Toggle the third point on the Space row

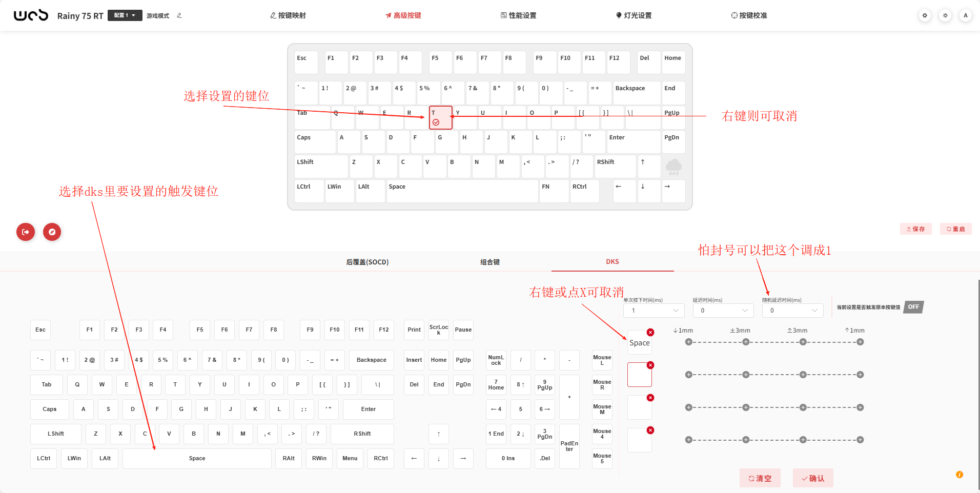click(803, 342)
